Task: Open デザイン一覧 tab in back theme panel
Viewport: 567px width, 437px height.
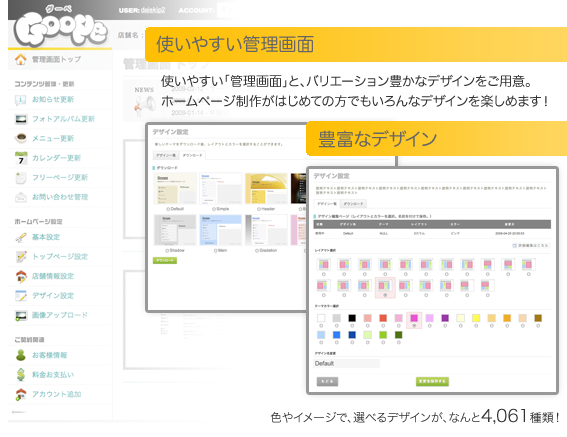Action: tap(166, 155)
